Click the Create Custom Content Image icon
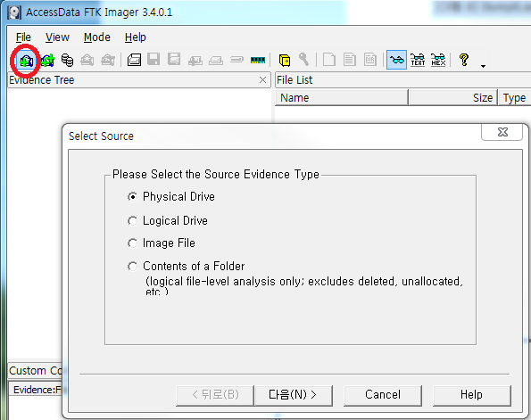531x420 pixels. coord(216,61)
